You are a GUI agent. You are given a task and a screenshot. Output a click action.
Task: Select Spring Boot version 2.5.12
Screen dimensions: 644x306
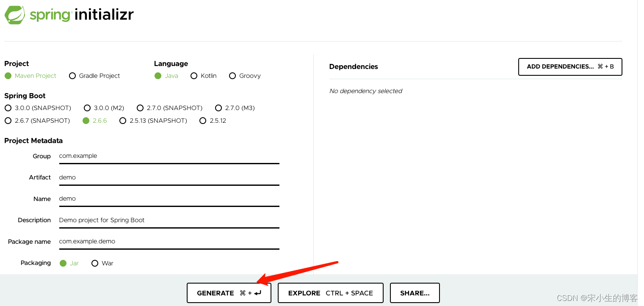pos(213,121)
